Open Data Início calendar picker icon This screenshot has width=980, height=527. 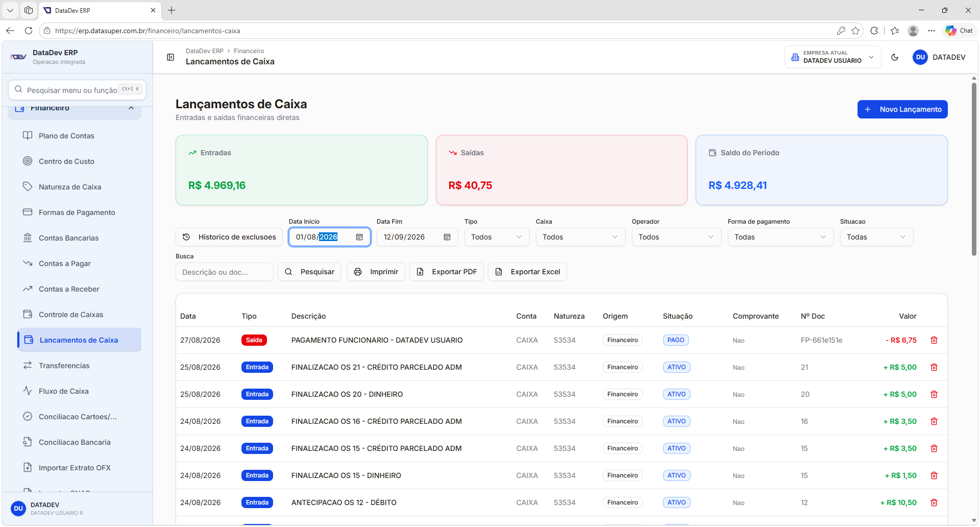click(359, 237)
